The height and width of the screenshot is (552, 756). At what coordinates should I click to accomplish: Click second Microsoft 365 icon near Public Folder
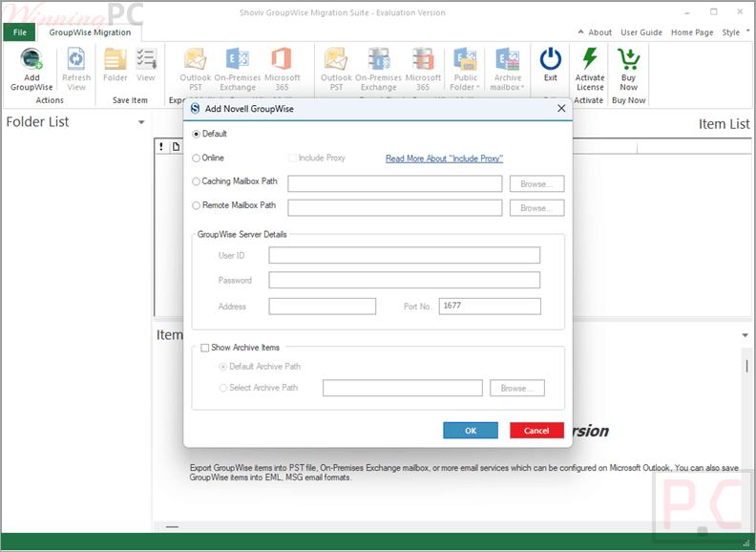tap(423, 59)
